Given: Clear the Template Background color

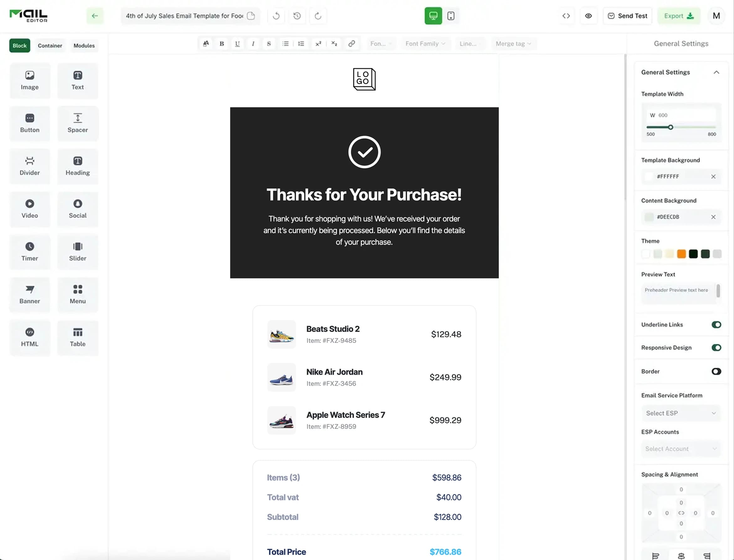Looking at the screenshot, I should [713, 177].
